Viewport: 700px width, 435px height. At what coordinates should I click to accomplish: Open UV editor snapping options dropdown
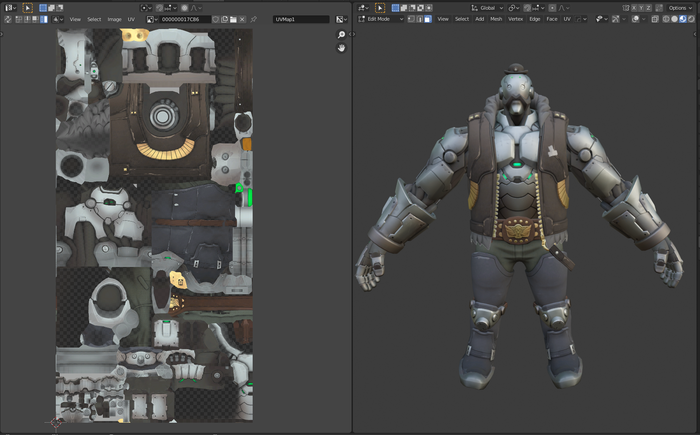coord(171,8)
